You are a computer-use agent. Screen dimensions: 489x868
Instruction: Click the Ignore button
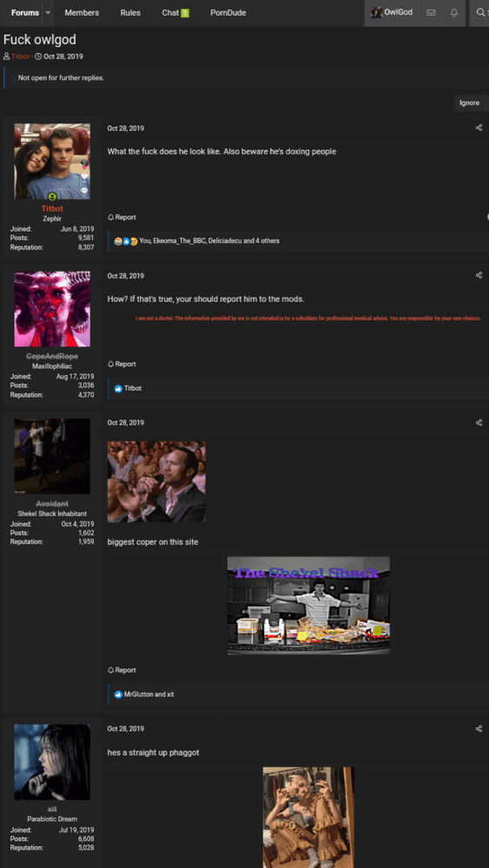point(469,103)
